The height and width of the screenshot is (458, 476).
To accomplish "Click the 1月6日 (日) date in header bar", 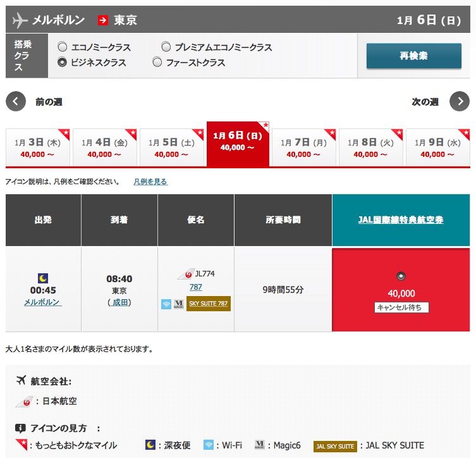I will tap(429, 20).
